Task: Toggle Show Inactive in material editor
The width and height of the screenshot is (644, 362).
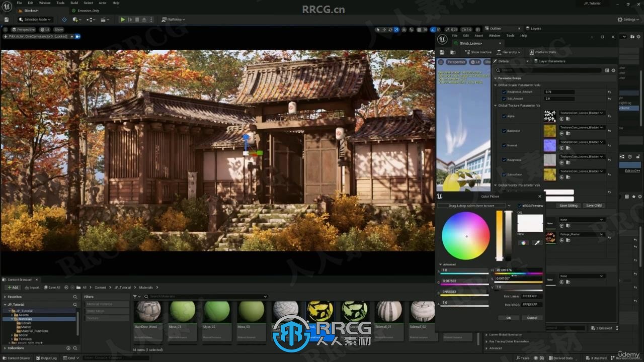Action: (x=478, y=52)
